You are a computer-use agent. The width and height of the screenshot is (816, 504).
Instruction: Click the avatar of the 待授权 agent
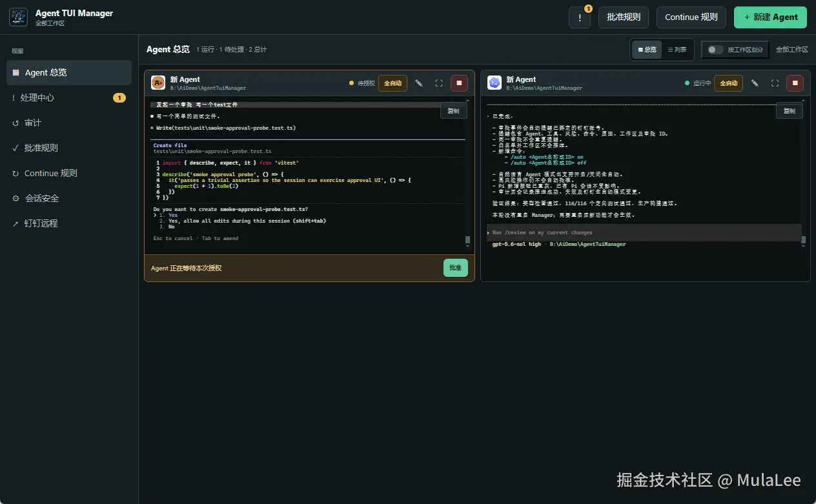pos(158,83)
